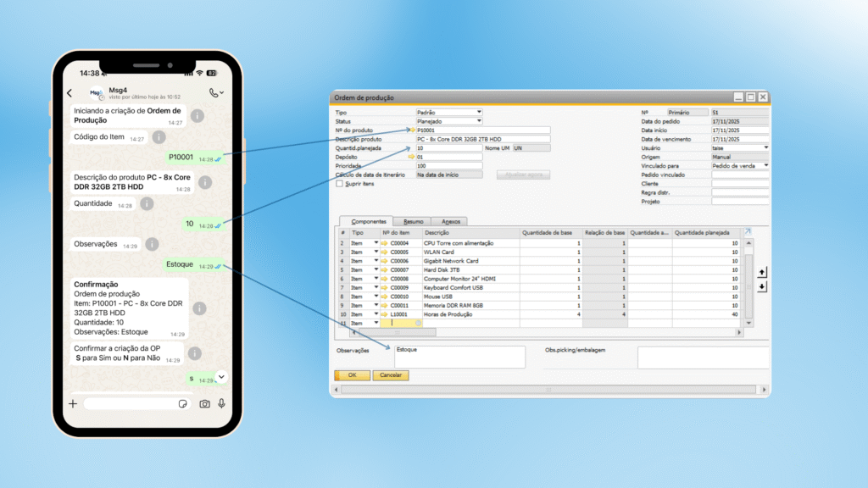868x488 pixels.
Task: Expand the Vinculado para dropdown
Action: point(766,166)
